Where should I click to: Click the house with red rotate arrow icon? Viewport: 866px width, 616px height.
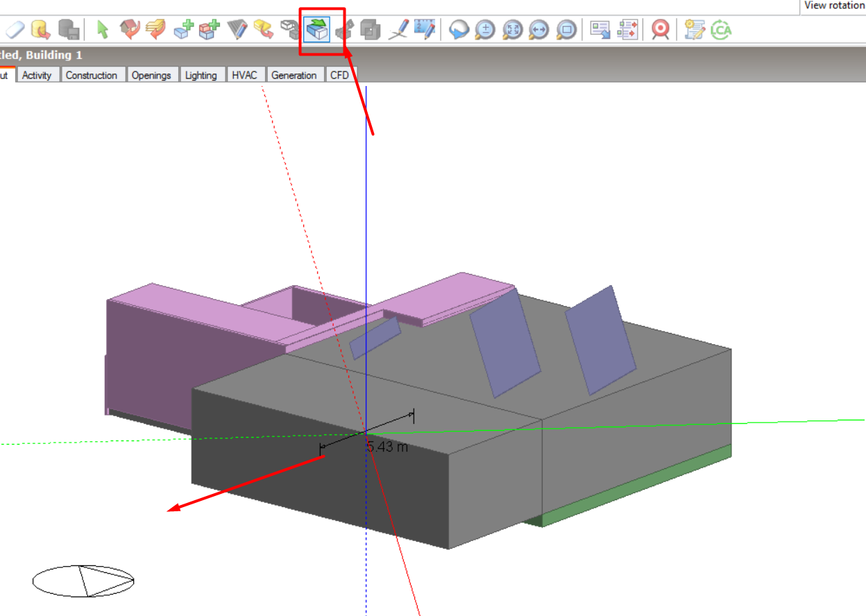(129, 30)
